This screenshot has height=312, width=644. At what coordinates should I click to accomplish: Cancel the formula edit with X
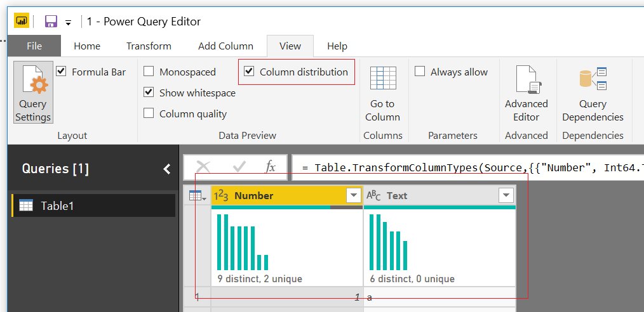pyautogui.click(x=203, y=167)
